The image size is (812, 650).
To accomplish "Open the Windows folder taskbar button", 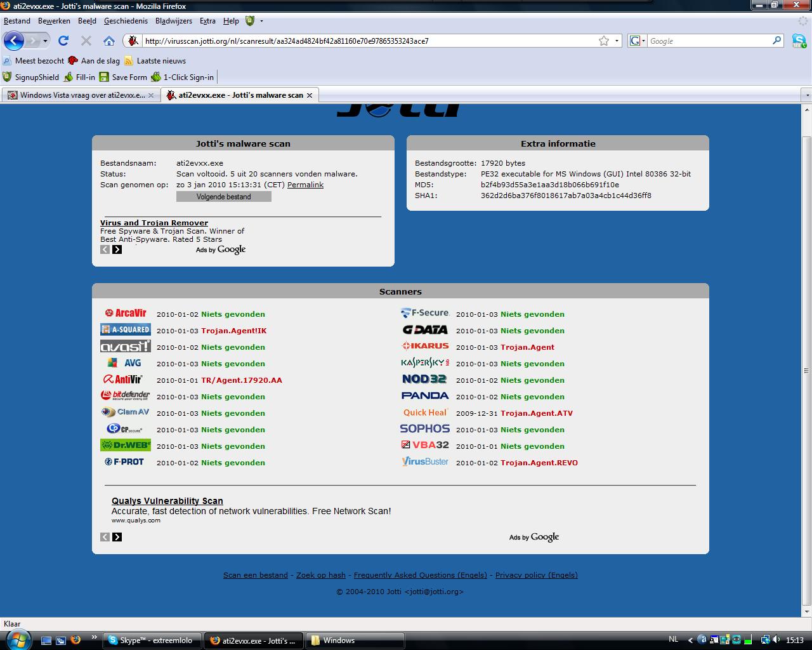I will [x=355, y=640].
